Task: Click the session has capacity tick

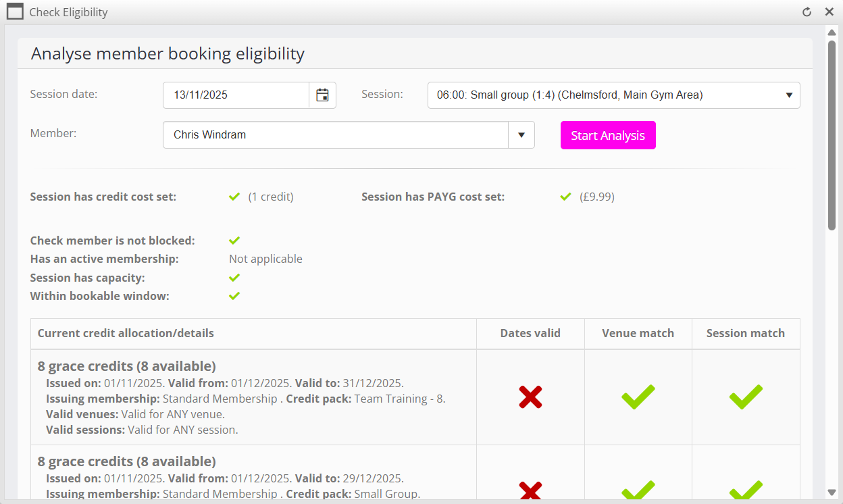Action: (234, 278)
